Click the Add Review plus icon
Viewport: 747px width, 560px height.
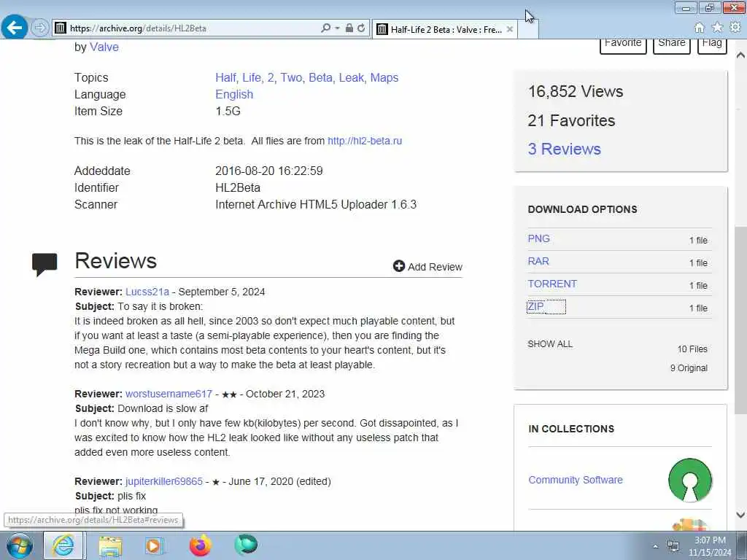tap(399, 266)
